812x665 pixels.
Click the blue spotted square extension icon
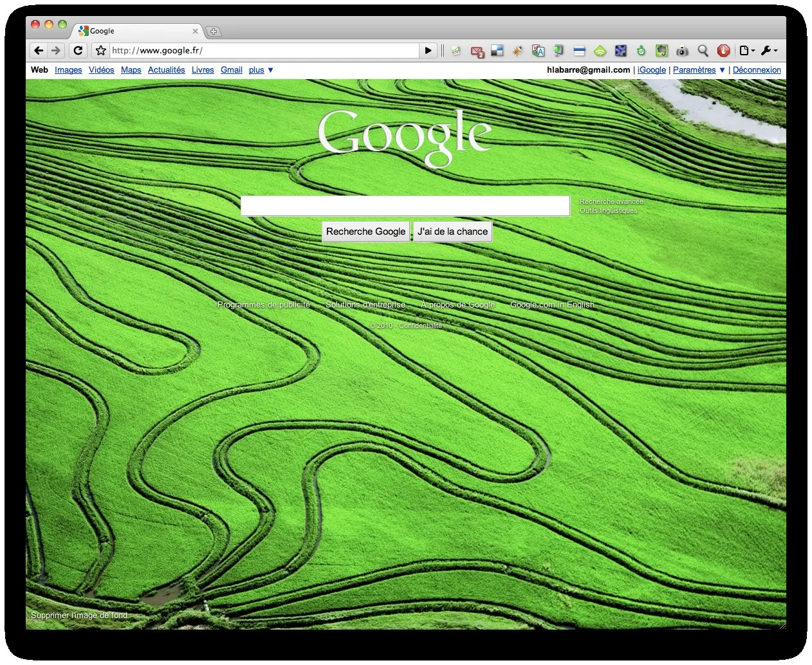620,50
